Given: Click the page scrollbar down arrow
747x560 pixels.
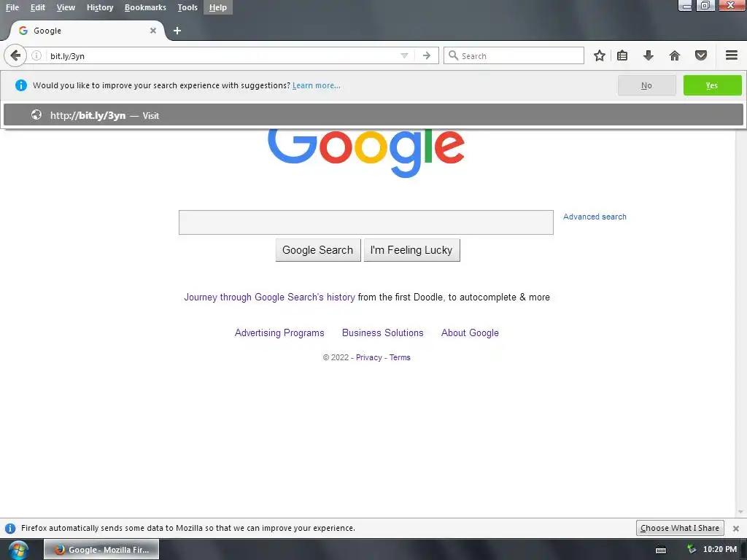Looking at the screenshot, I should click(741, 512).
